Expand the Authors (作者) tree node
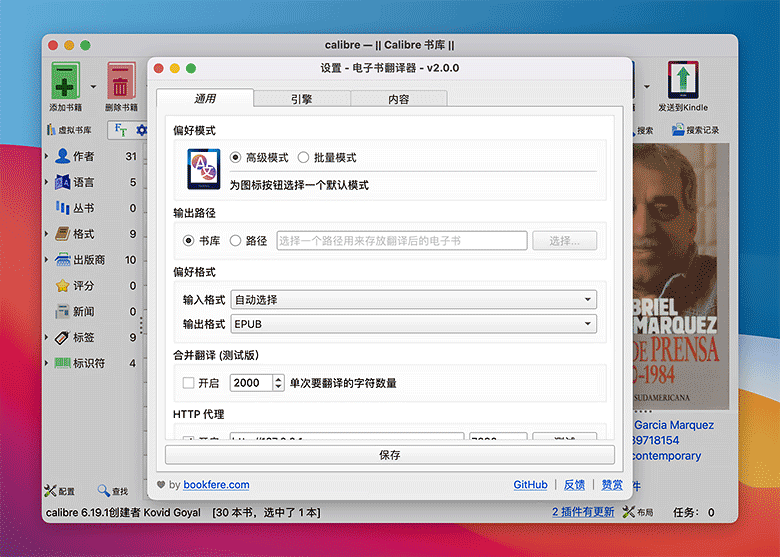The image size is (780, 557). tap(47, 156)
